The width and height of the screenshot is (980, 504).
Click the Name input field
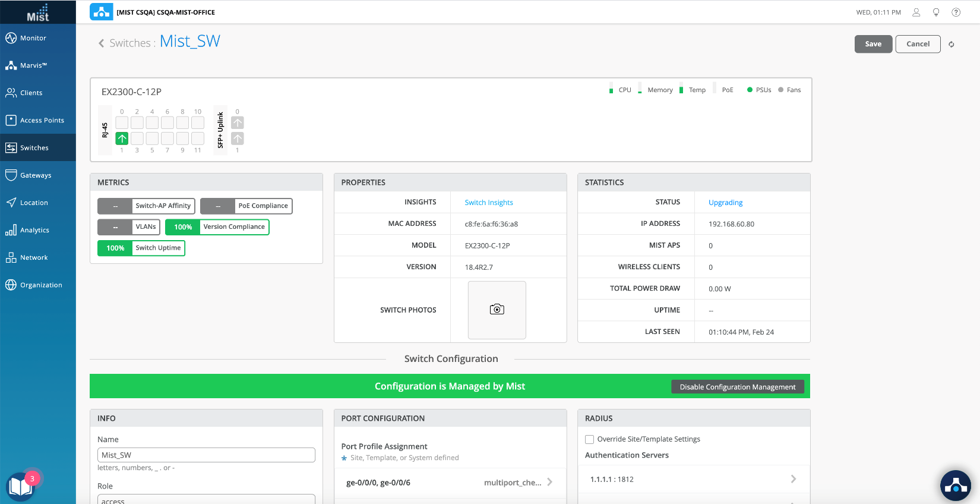pos(206,455)
